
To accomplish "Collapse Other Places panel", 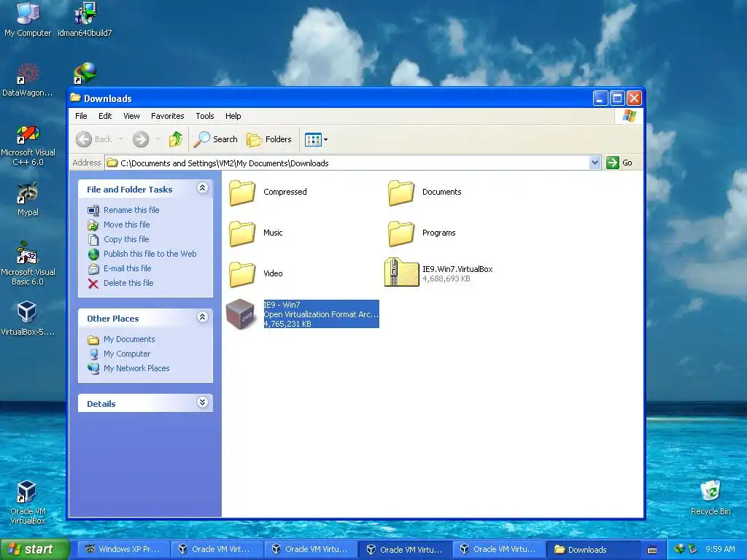I will click(203, 317).
